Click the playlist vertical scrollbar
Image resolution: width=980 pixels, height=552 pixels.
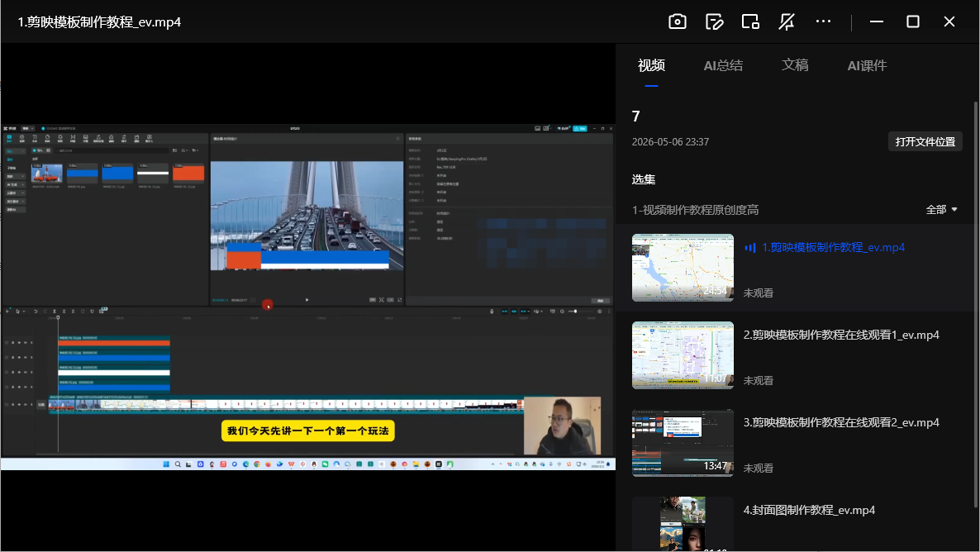(976, 304)
